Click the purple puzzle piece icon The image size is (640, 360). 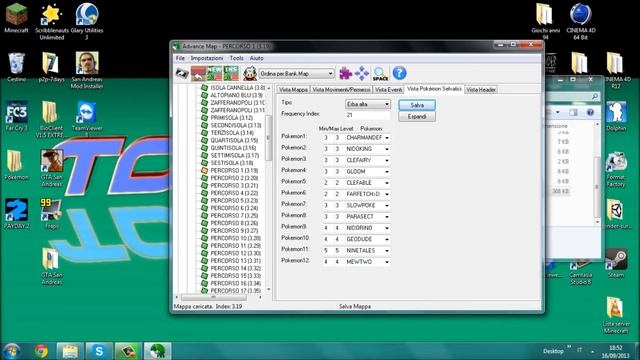coord(345,73)
